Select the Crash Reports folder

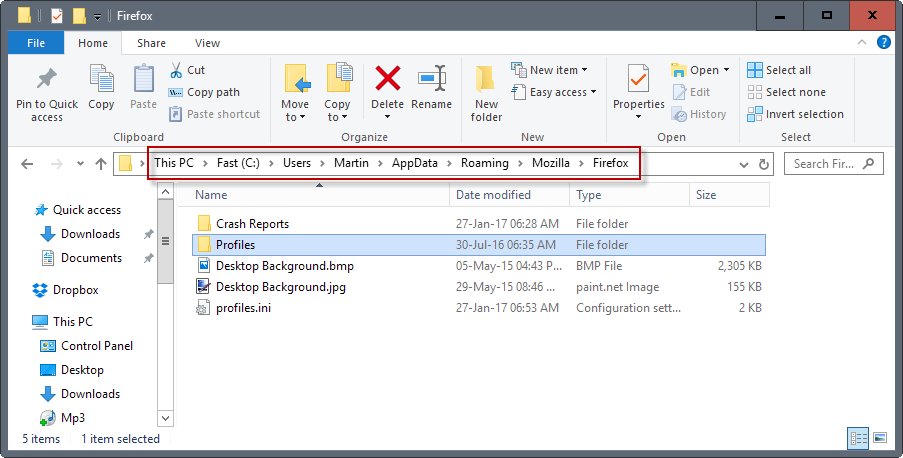(479, 224)
